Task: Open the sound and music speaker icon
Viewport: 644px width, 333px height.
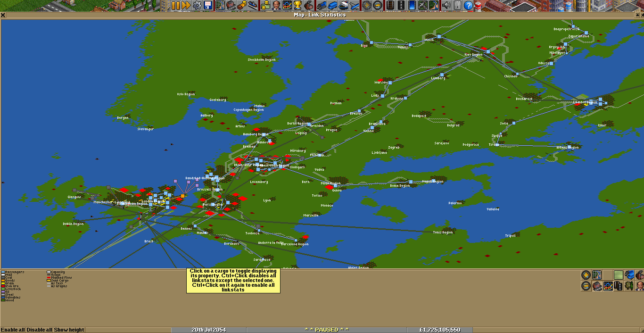Action: (x=446, y=5)
